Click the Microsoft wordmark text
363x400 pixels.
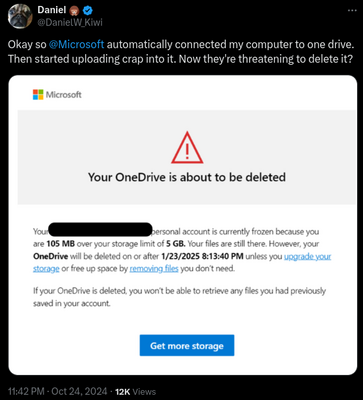pyautogui.click(x=64, y=95)
